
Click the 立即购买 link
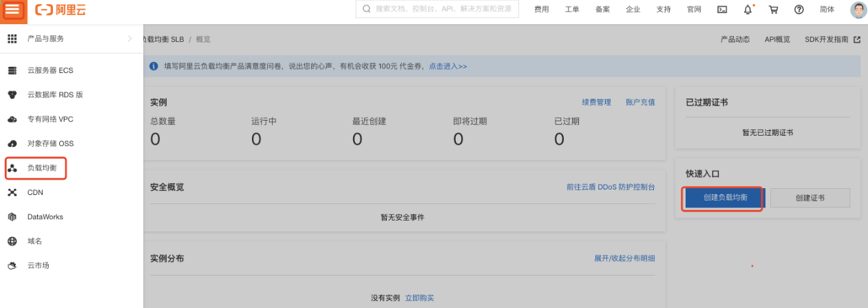419,298
